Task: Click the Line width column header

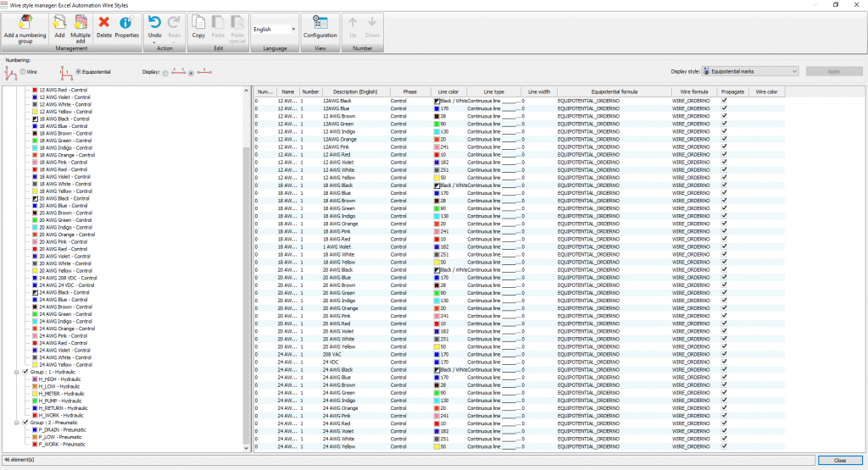Action: coord(539,91)
